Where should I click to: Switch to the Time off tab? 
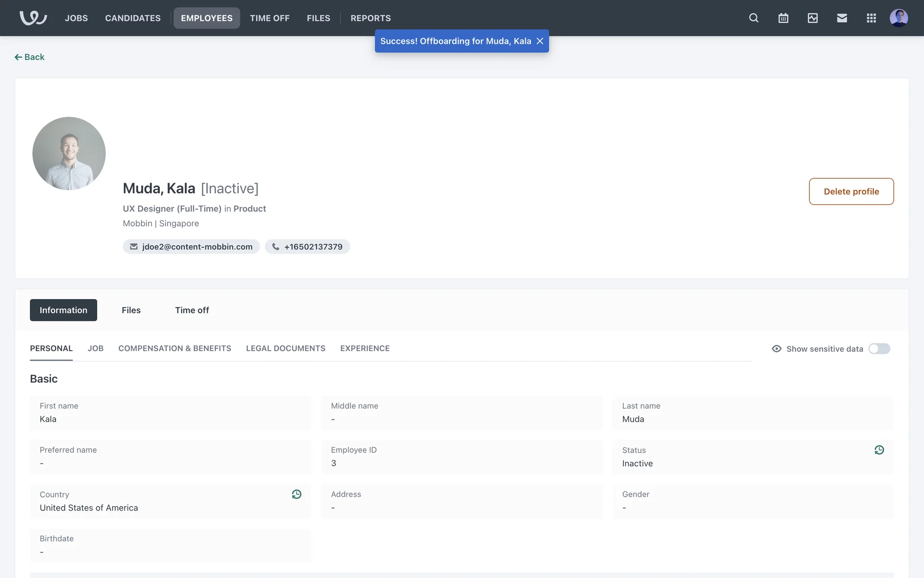click(x=192, y=310)
